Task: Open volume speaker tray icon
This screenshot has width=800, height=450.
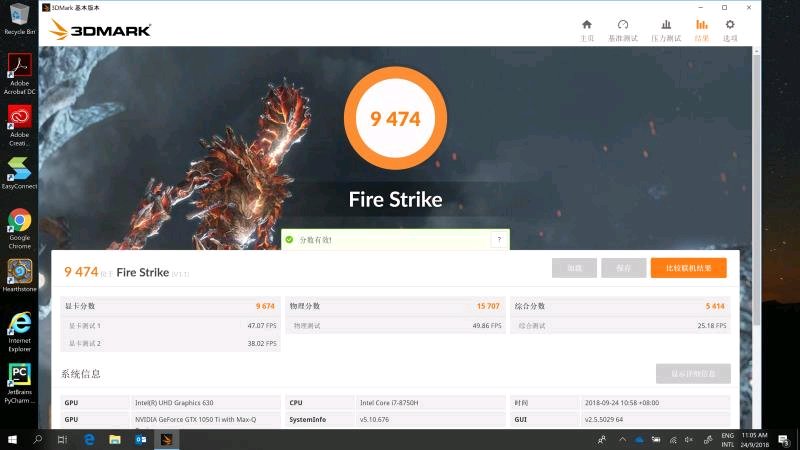Action: coord(689,440)
